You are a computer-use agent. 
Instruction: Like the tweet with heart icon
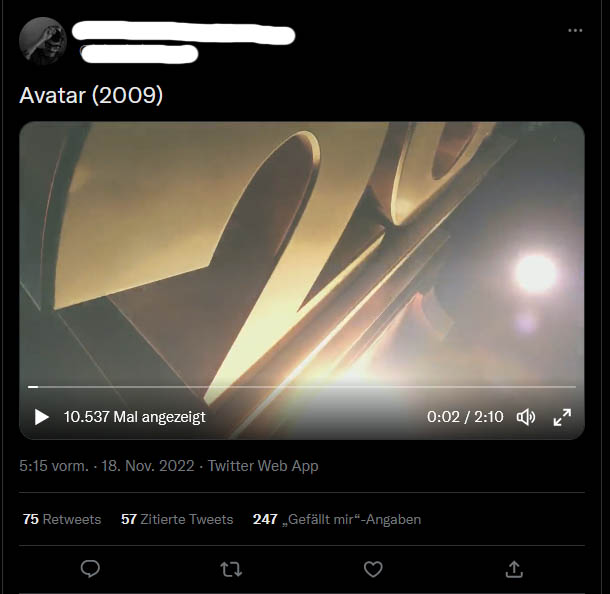tap(373, 569)
